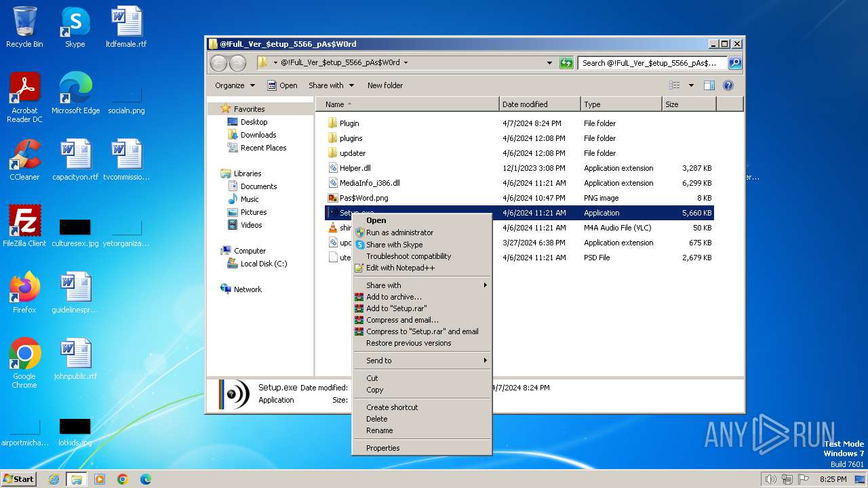
Task: Click Explorer Forward navigation arrow
Action: 237,63
